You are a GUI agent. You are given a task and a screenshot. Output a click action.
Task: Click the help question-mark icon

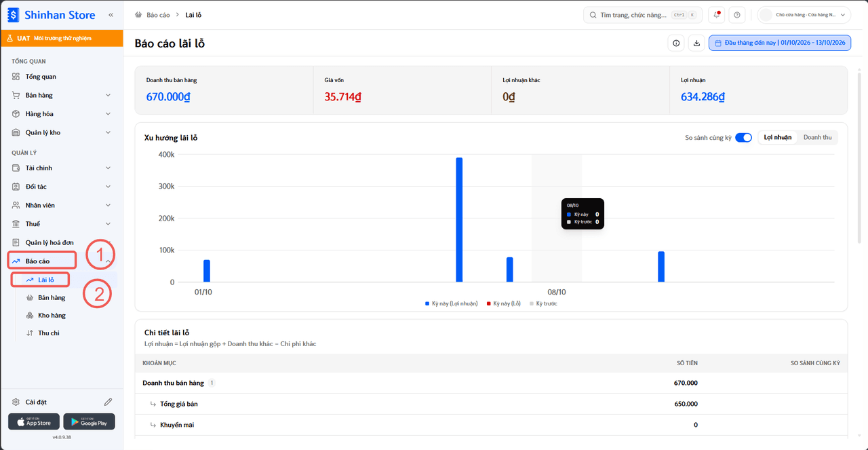click(738, 15)
